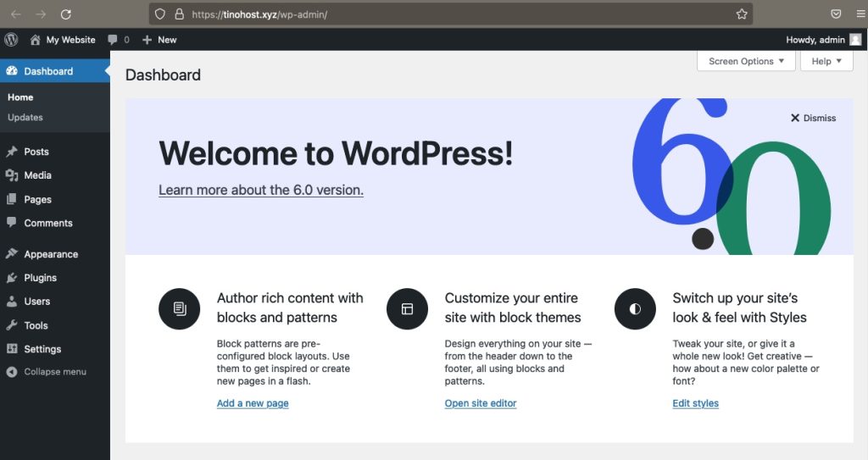
Task: Click Switch up your site's look heading
Action: pyautogui.click(x=739, y=308)
